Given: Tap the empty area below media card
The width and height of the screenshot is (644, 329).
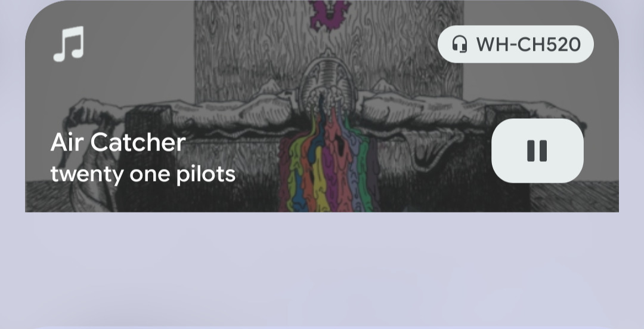Looking at the screenshot, I should pos(322,269).
